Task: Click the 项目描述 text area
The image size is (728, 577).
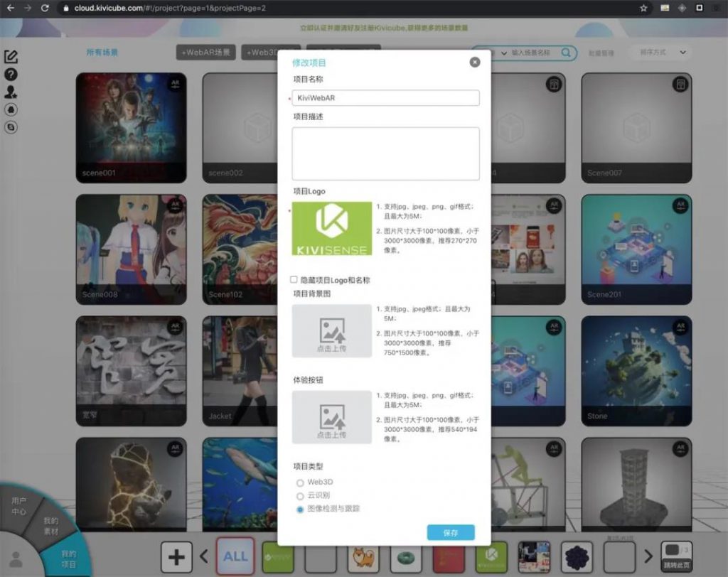Action: click(385, 153)
